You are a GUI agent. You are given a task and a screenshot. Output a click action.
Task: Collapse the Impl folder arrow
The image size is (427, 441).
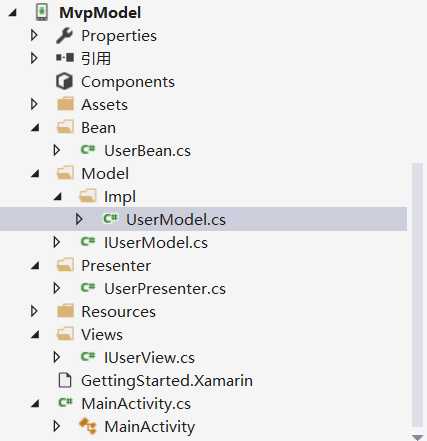pos(58,197)
